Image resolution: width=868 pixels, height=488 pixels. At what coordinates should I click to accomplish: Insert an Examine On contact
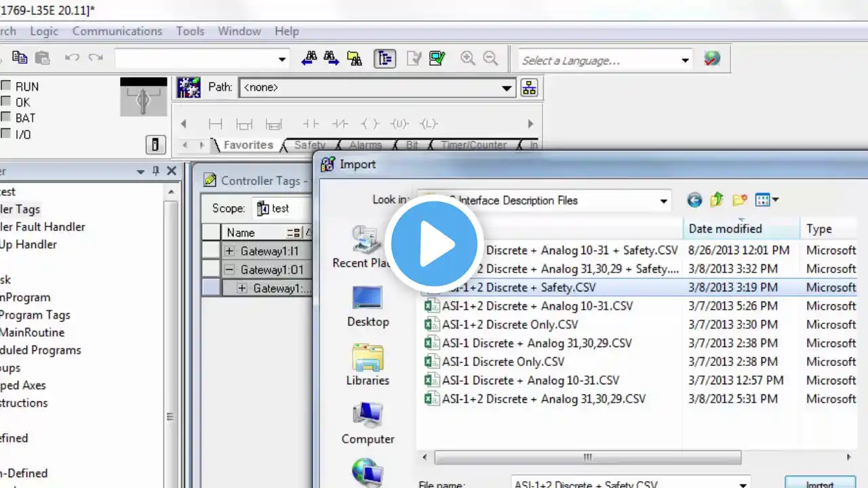pos(311,124)
